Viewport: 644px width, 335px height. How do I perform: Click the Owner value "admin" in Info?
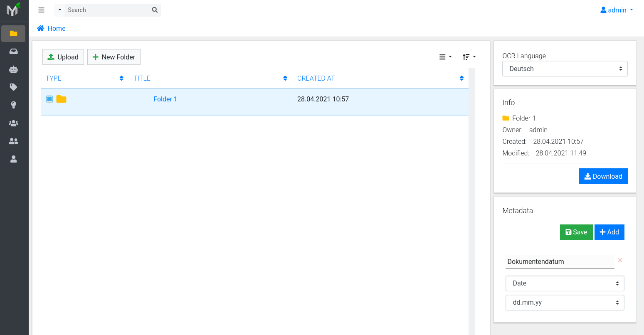click(538, 130)
